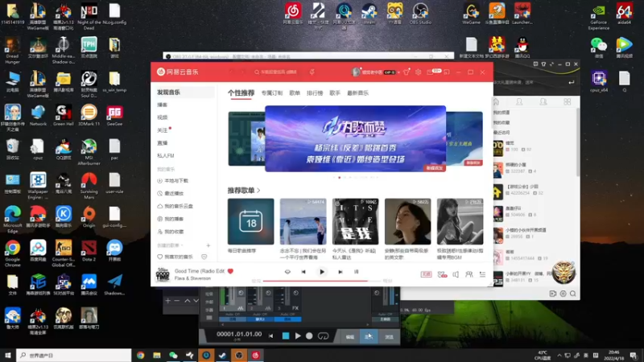Open Steam from the taskbar
The image size is (644, 362).
click(x=222, y=356)
